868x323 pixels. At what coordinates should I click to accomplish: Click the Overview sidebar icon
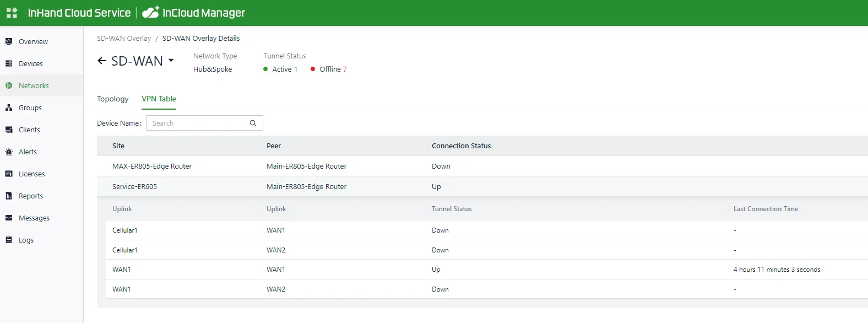click(9, 41)
